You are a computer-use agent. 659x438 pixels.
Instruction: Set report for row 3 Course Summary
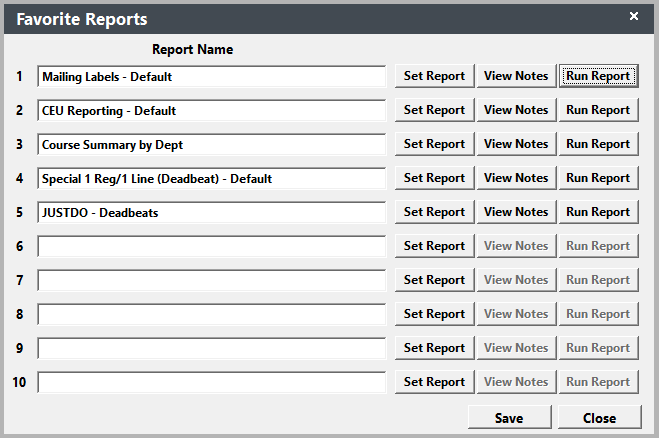pyautogui.click(x=434, y=144)
